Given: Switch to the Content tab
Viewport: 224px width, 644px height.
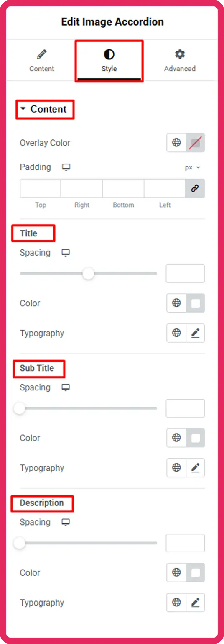Looking at the screenshot, I should (42, 60).
